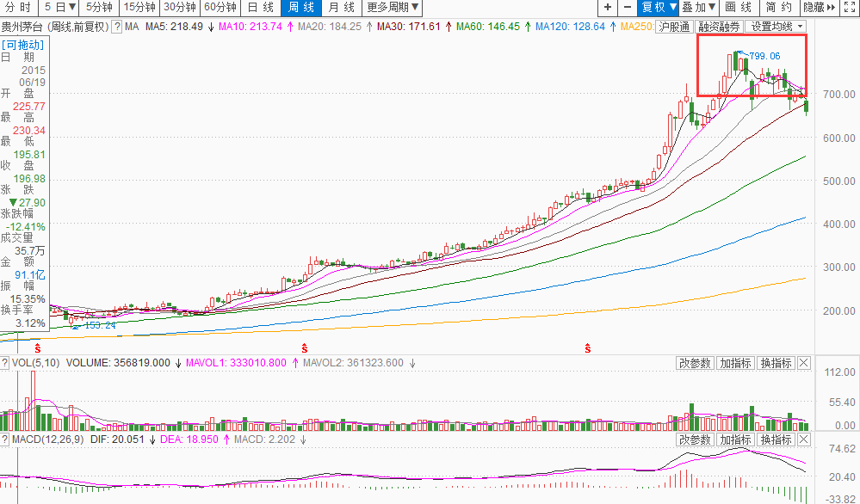Click the first red S marker on timeline
860x504 pixels.
click(x=37, y=348)
